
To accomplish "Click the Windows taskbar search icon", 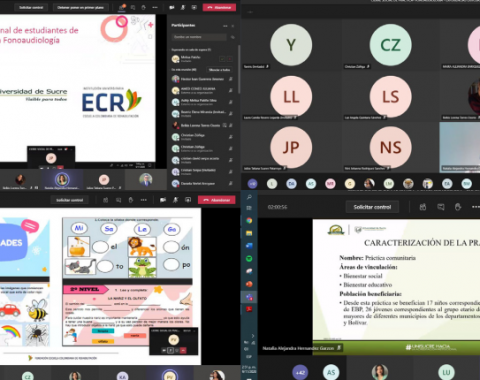I will 249,197.
